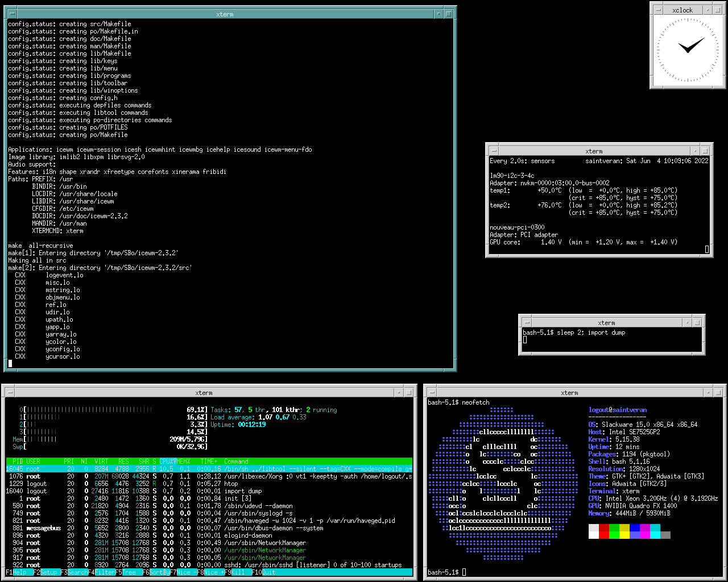Click the xclock analog clock face
The image size is (728, 582).
pos(688,51)
